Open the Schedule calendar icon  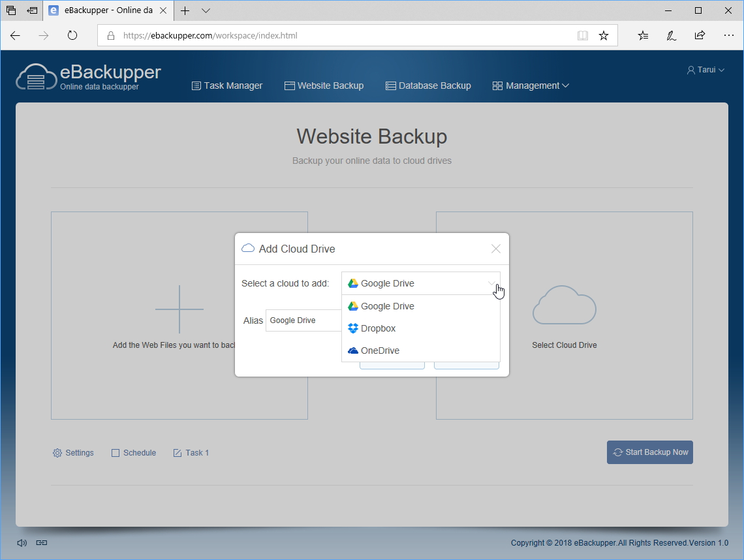click(x=115, y=452)
